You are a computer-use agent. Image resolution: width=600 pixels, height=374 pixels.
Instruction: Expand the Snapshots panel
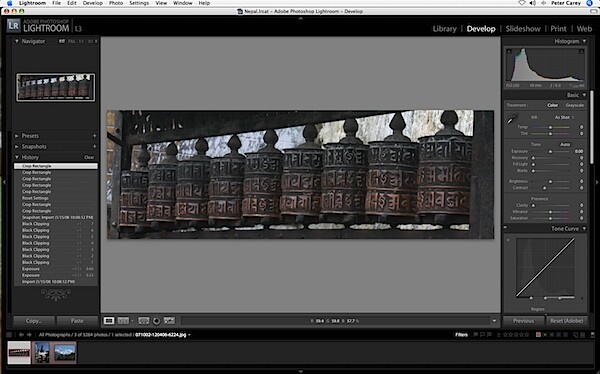point(17,147)
